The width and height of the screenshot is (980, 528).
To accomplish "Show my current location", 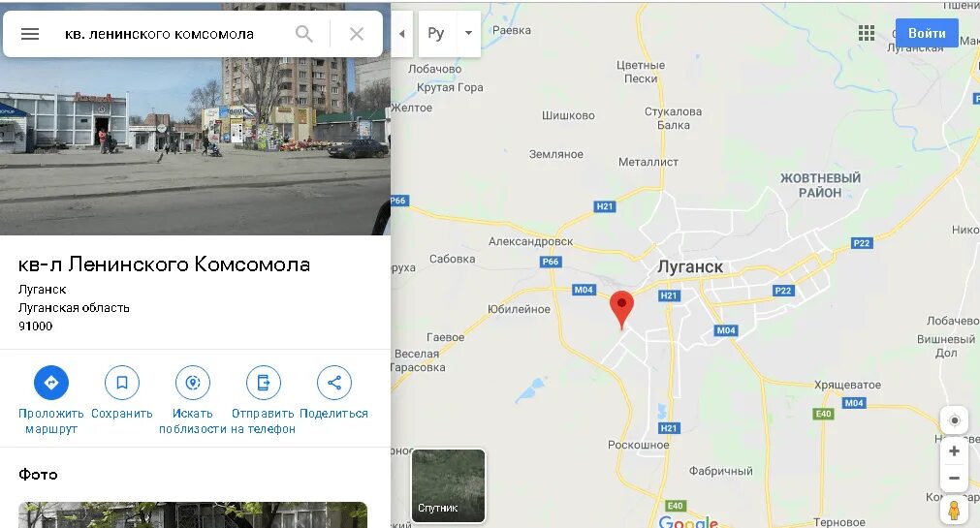I will 954,420.
